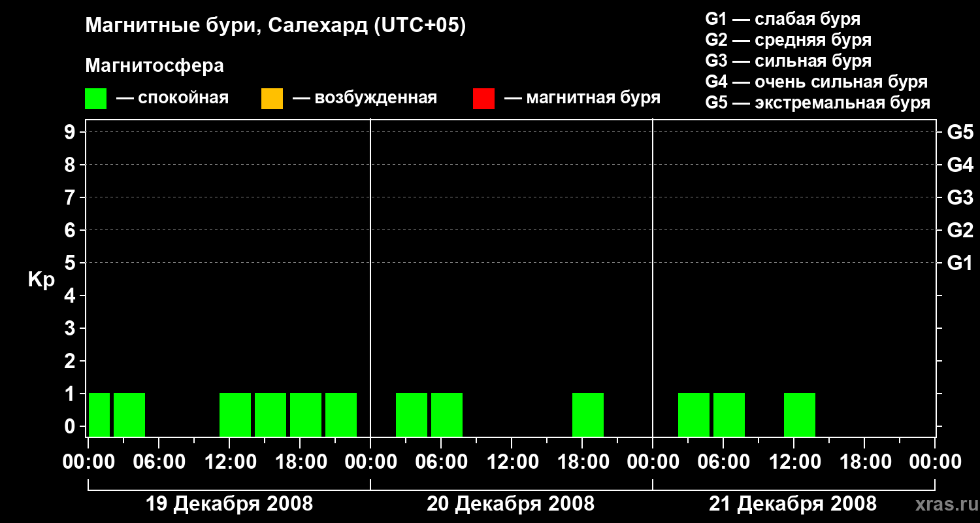The image size is (980, 523).
Task: Click the 'G3' marker on the right axis
Action: pyautogui.click(x=960, y=197)
